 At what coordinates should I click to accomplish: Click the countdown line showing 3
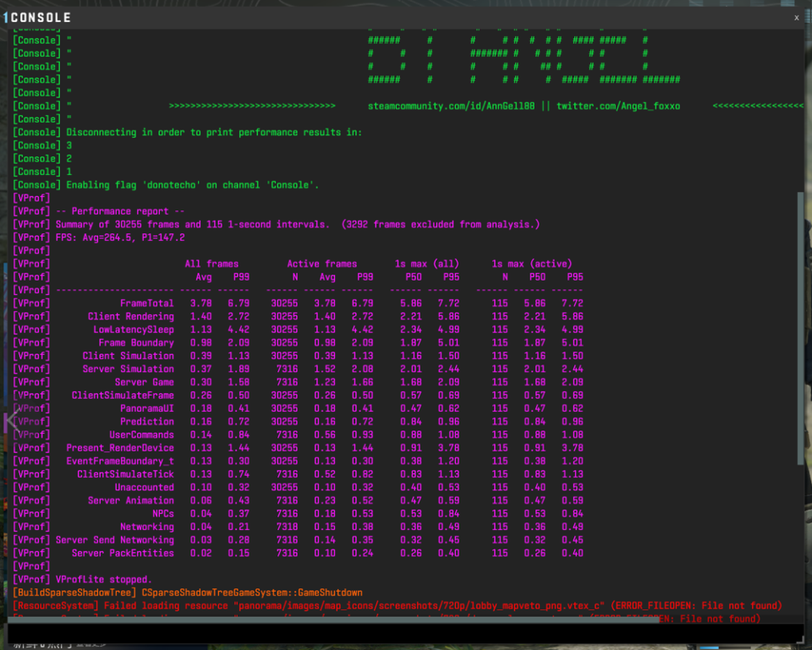pyautogui.click(x=42, y=145)
